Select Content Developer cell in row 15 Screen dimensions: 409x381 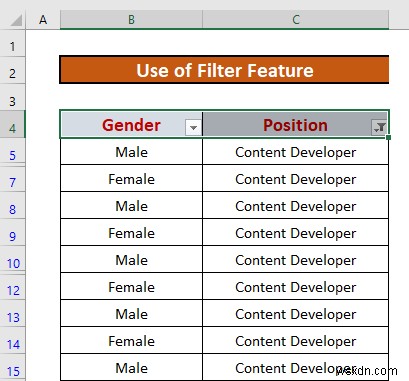click(x=295, y=368)
